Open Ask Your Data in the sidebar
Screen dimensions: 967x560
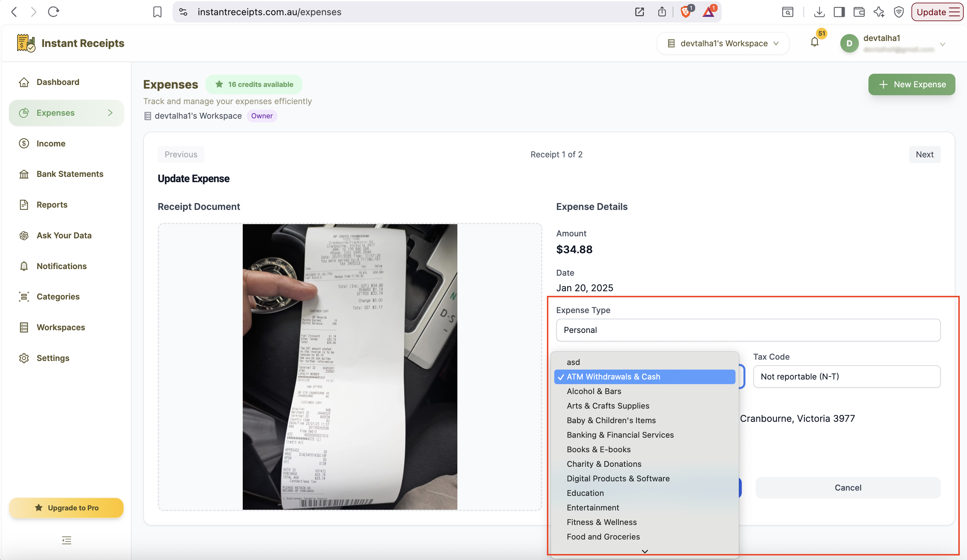pyautogui.click(x=66, y=235)
